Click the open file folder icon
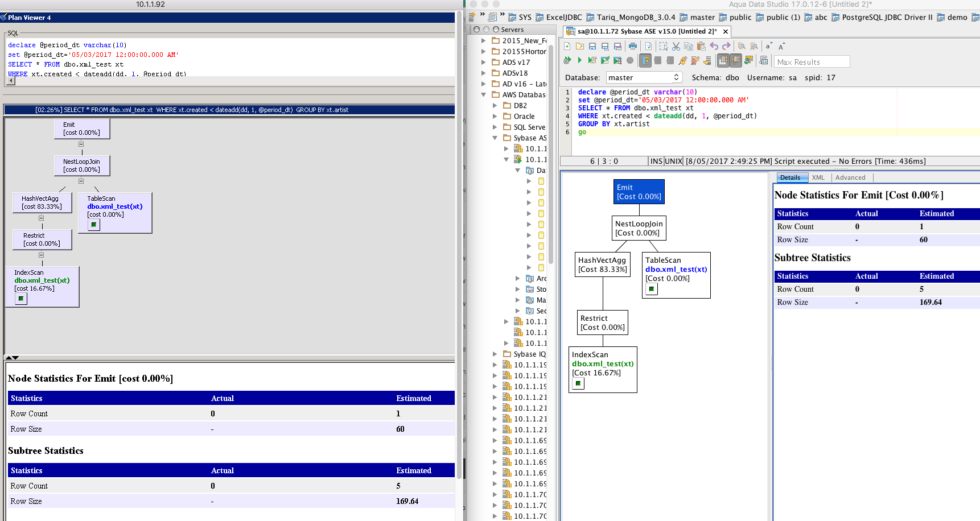The height and width of the screenshot is (521, 980). pyautogui.click(x=579, y=46)
